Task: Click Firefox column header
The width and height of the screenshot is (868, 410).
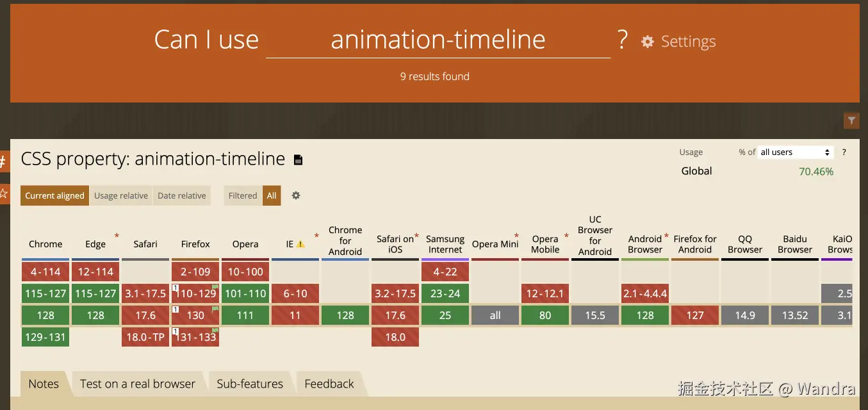Action: click(195, 244)
